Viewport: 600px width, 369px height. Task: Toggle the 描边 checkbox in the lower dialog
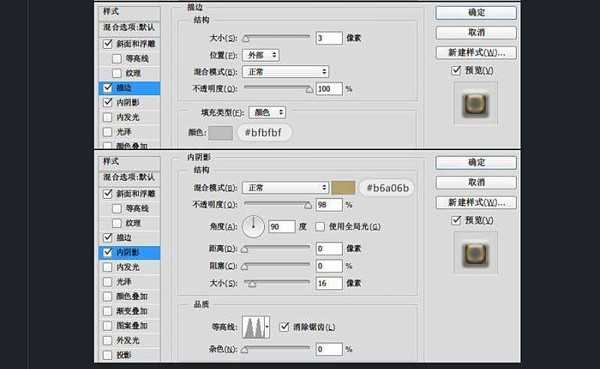coord(108,237)
